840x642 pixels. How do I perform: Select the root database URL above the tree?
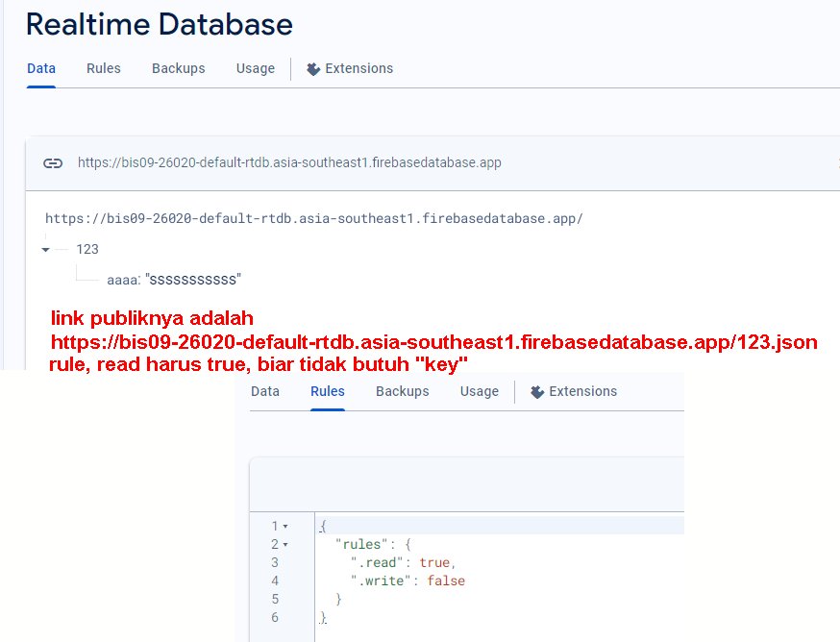tap(313, 218)
